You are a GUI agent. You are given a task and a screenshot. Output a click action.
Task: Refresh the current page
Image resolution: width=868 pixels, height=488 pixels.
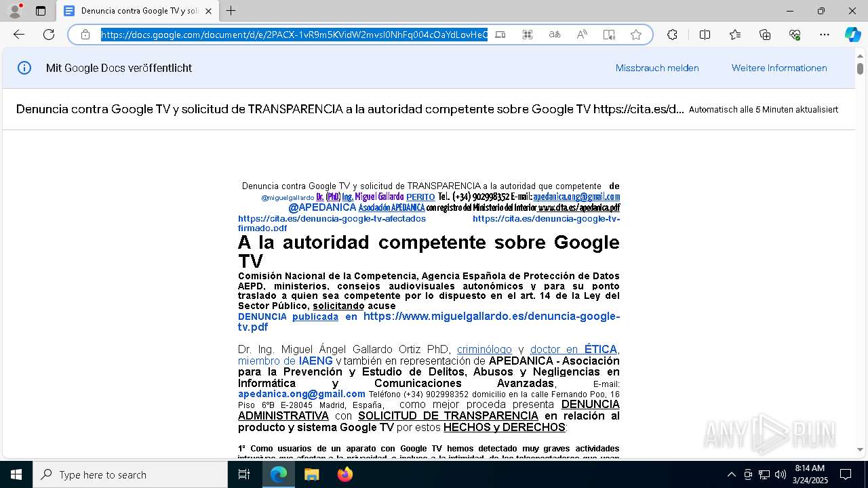point(49,35)
